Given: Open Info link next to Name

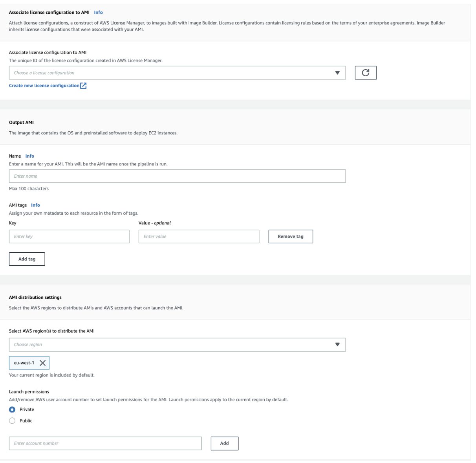Looking at the screenshot, I should [30, 156].
